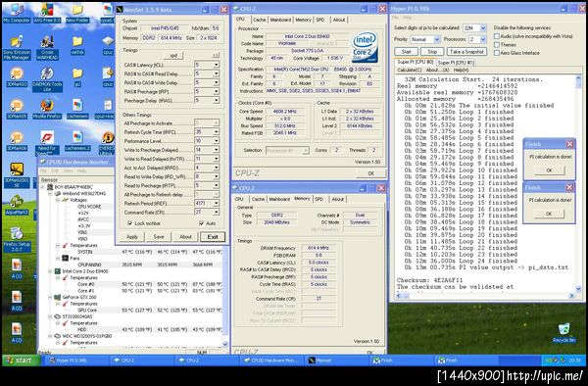This screenshot has width=588, height=386.
Task: Click OK in the upper Finish dialog
Action: [549, 170]
